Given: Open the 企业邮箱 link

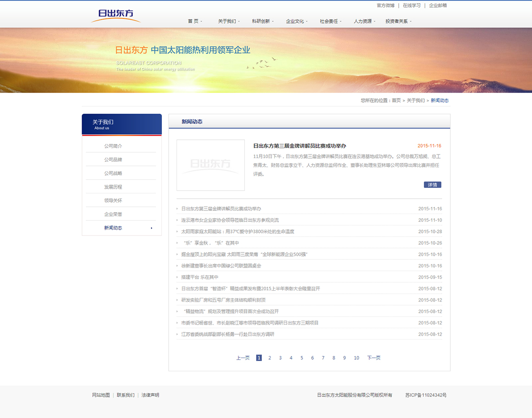Looking at the screenshot, I should 438,5.
